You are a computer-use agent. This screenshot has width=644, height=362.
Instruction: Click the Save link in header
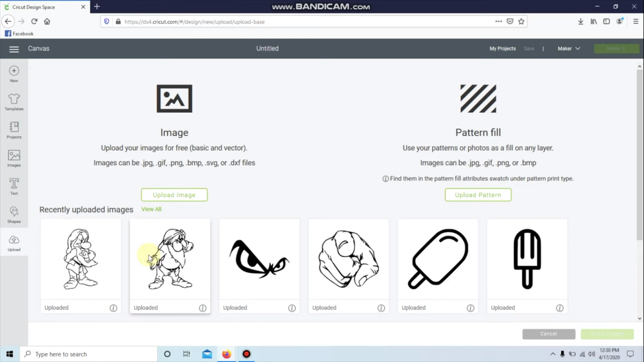(529, 49)
